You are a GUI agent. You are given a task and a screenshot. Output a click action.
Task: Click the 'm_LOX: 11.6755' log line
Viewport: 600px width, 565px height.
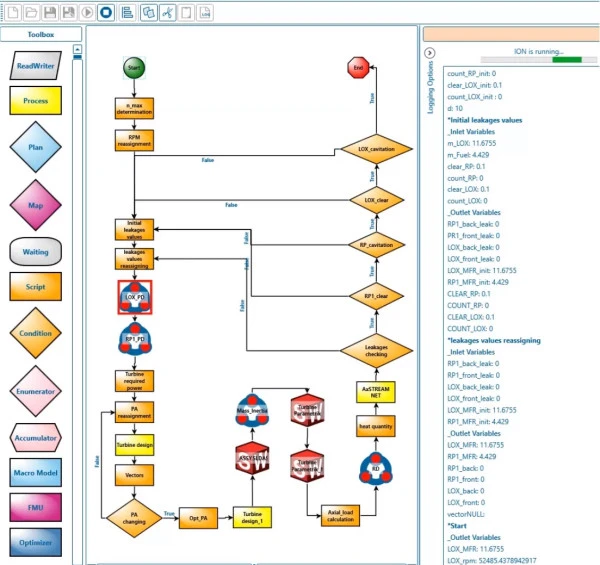point(471,143)
